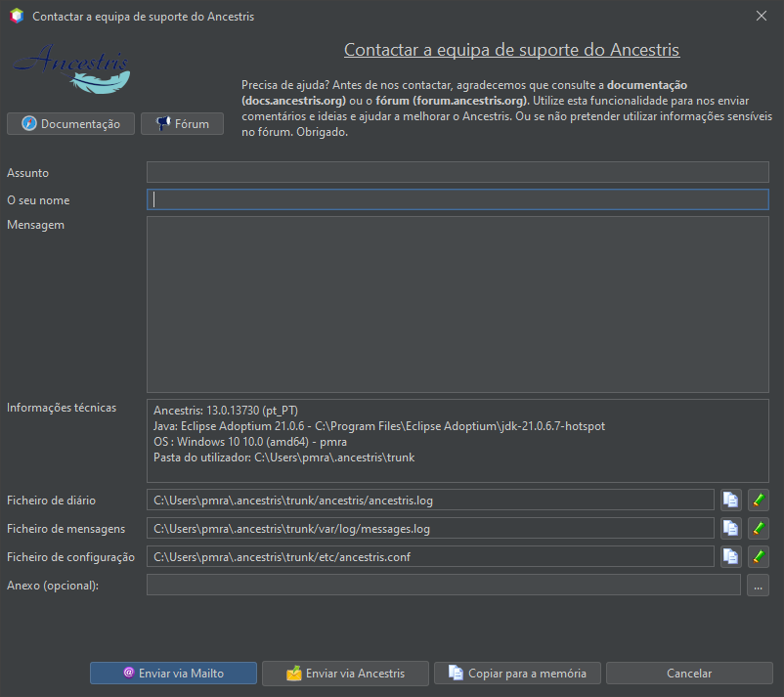Viewport: 784px width, 697px height.
Task: Browse for an attachment with the ellipsis button
Action: coord(758,585)
